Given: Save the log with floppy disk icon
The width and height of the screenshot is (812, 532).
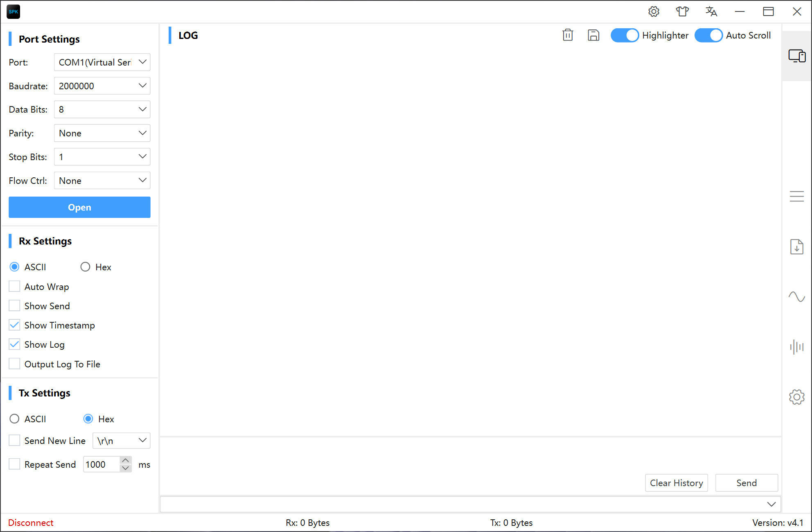Looking at the screenshot, I should tap(593, 35).
